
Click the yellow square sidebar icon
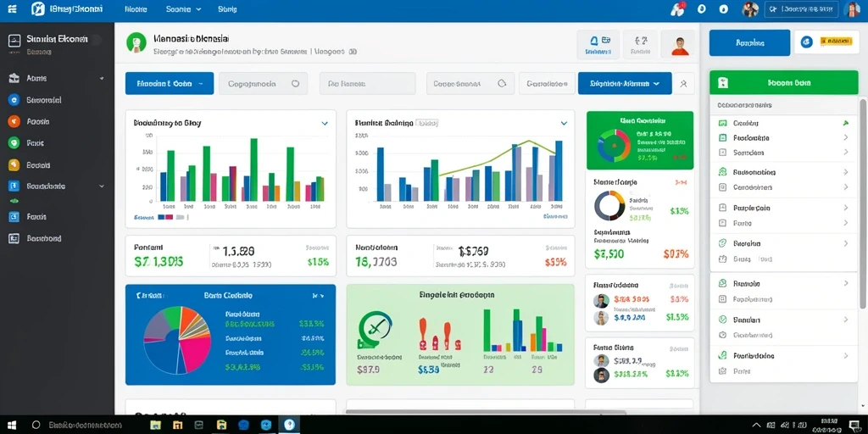tap(14, 165)
